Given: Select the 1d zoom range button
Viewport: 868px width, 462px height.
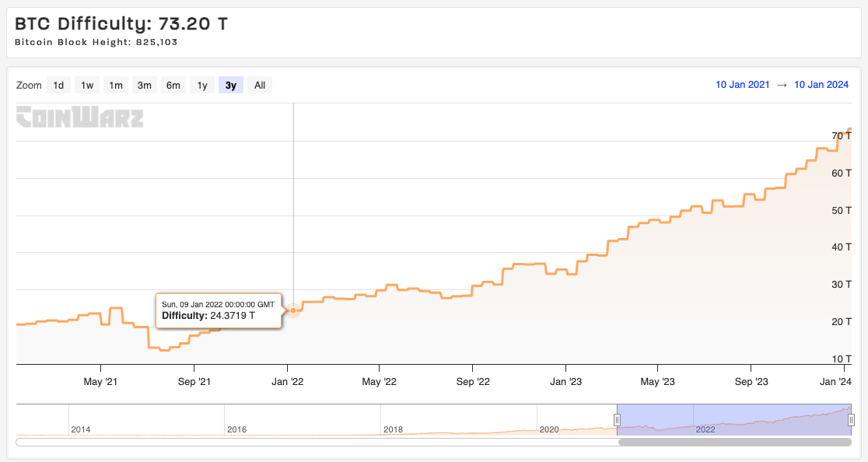Looking at the screenshot, I should [x=58, y=86].
